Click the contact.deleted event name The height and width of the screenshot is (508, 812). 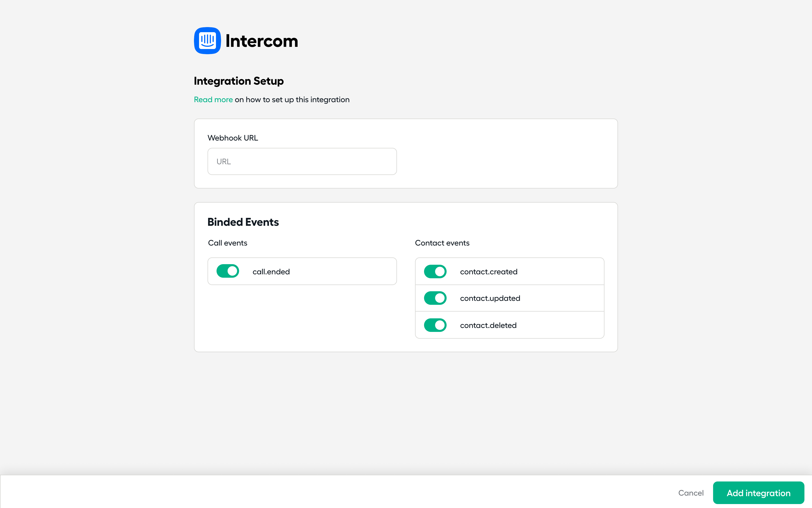coord(488,325)
